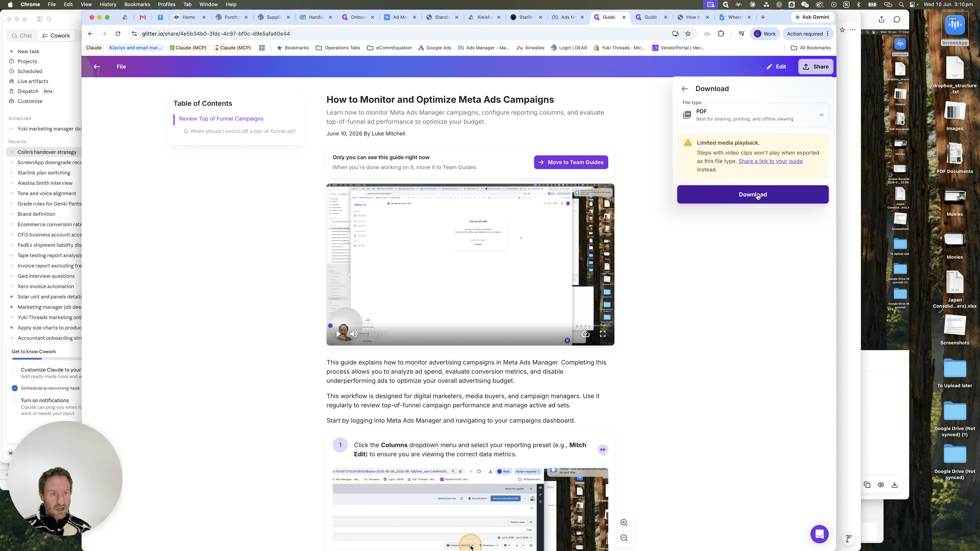
Task: Open the Action required menu
Action: [x=808, y=34]
